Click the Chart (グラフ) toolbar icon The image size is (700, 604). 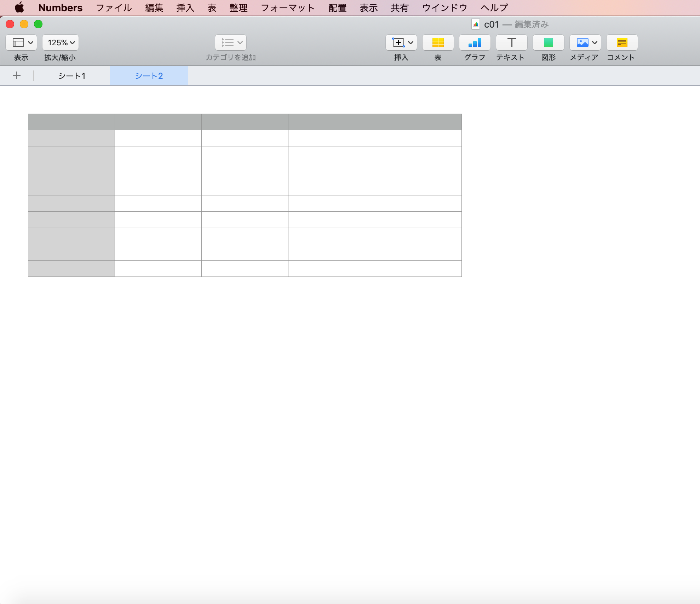pos(475,42)
